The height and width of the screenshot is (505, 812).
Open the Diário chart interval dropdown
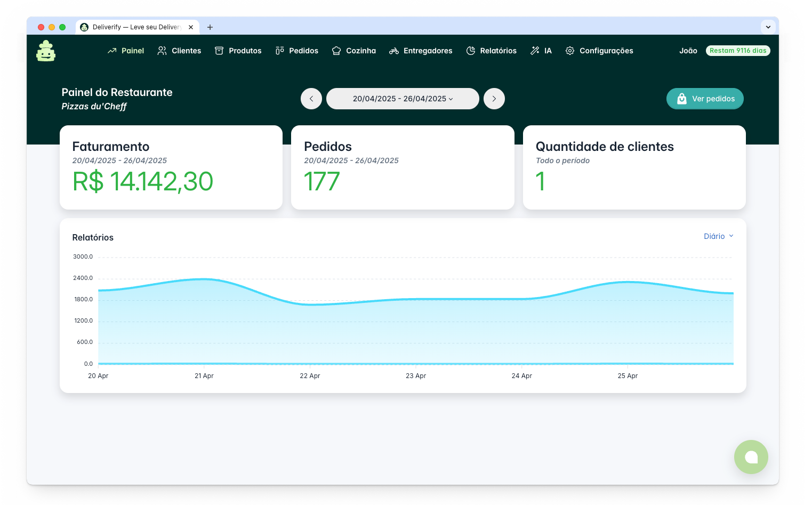coord(718,236)
